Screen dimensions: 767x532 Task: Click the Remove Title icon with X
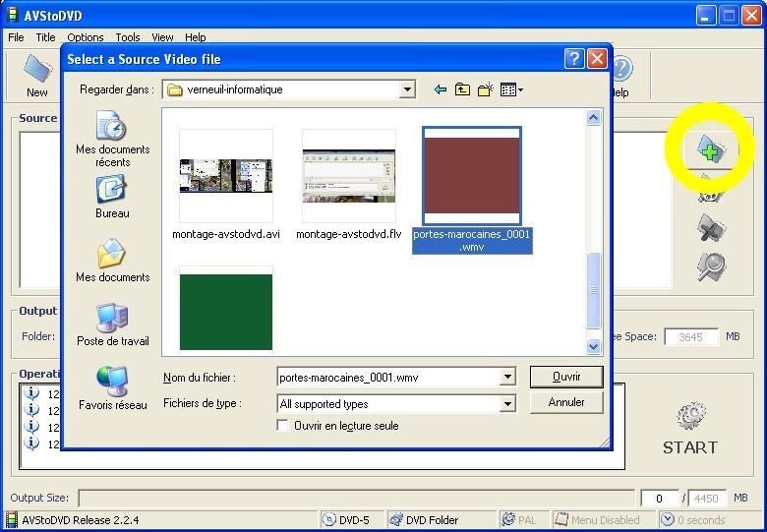711,228
